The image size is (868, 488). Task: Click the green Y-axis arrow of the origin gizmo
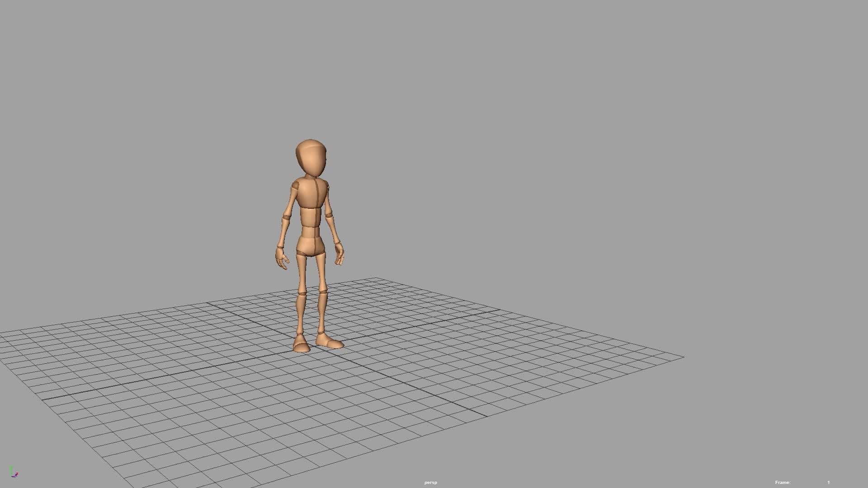pos(12,467)
